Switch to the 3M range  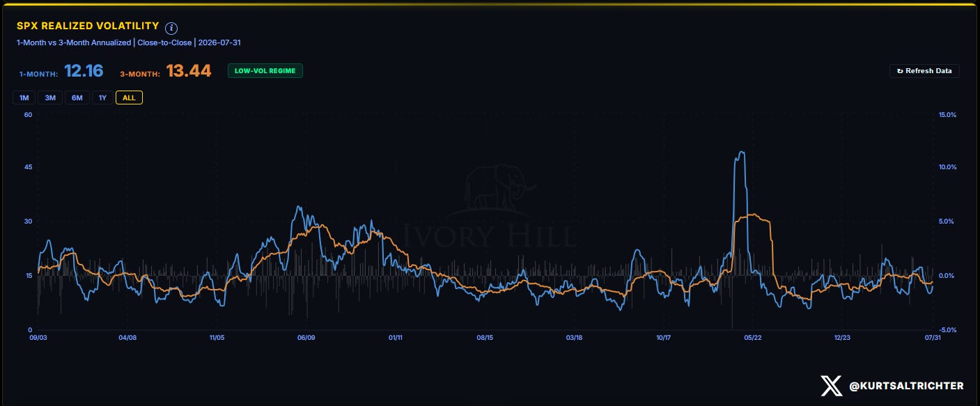(50, 97)
